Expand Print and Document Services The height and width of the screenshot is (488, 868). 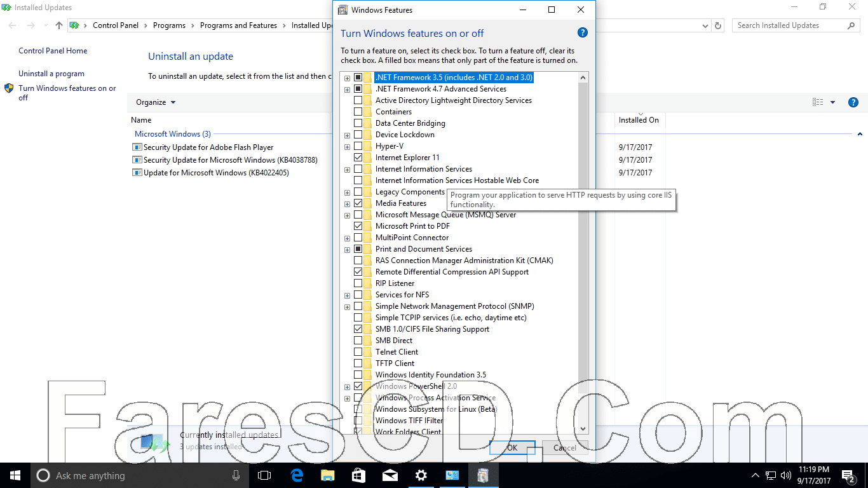click(x=347, y=250)
